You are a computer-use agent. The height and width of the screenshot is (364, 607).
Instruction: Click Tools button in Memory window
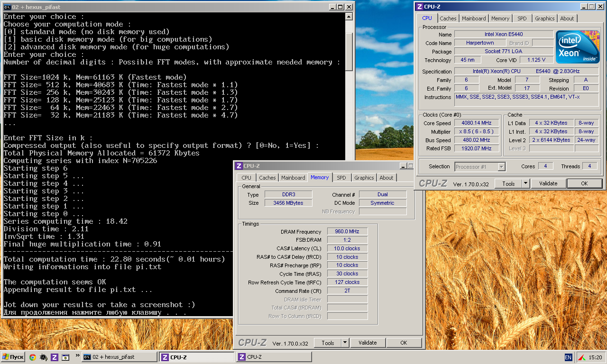(x=328, y=343)
